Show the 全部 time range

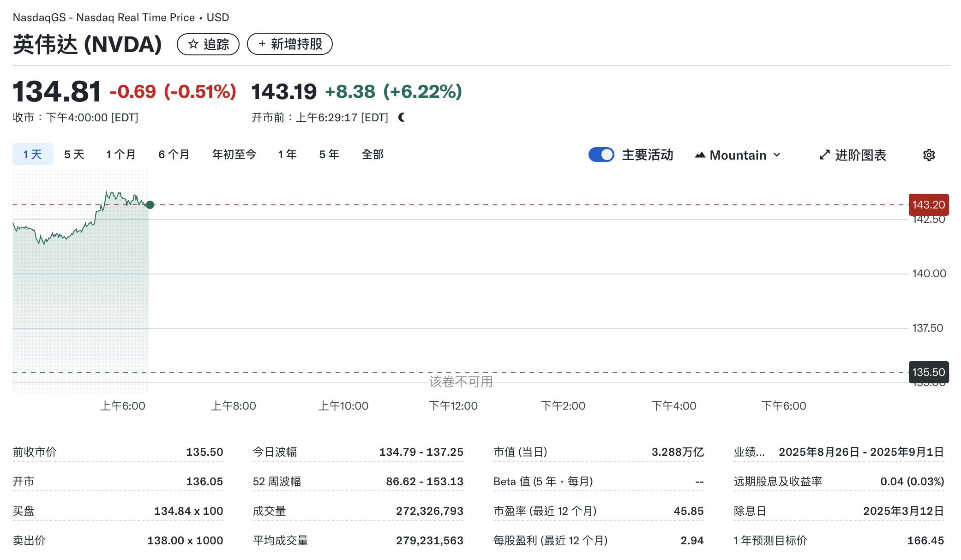coord(372,155)
